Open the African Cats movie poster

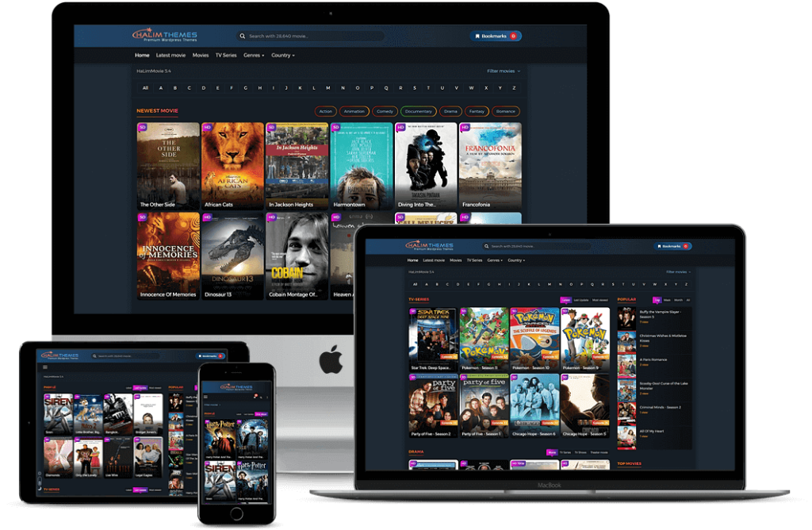[232, 165]
